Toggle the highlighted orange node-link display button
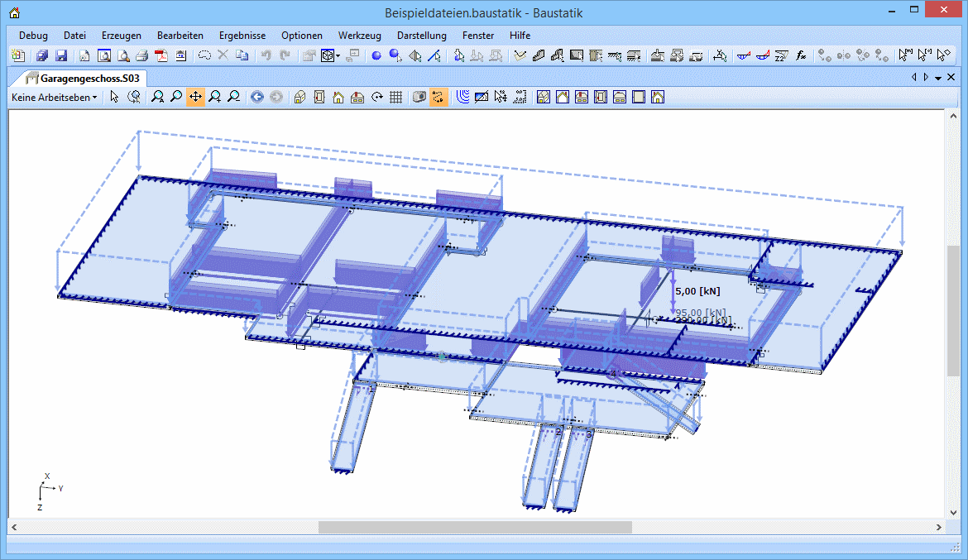Screen dimensions: 968x560 tap(438, 97)
